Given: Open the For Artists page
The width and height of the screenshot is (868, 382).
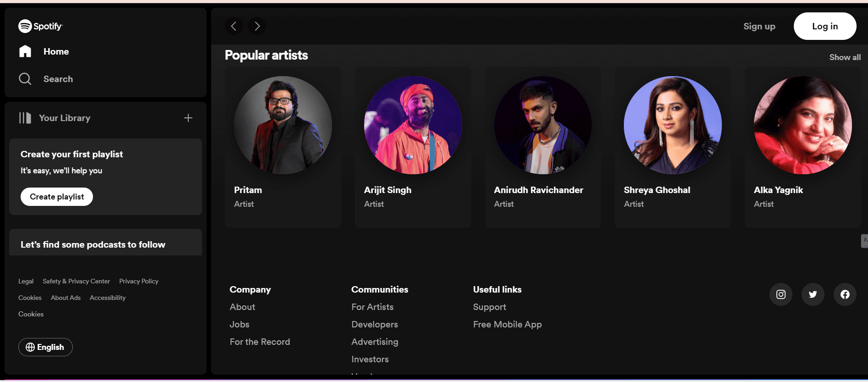Looking at the screenshot, I should (372, 307).
